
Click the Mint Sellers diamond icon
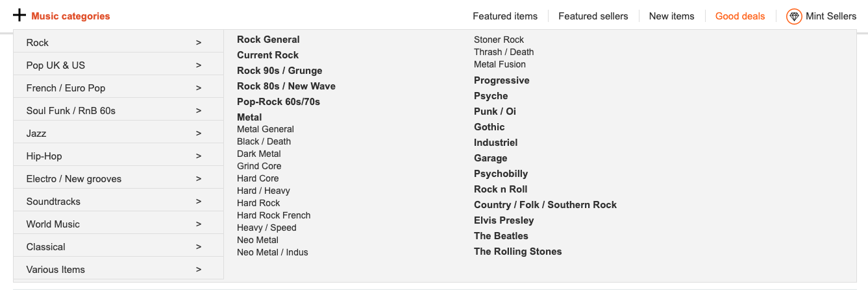(794, 16)
